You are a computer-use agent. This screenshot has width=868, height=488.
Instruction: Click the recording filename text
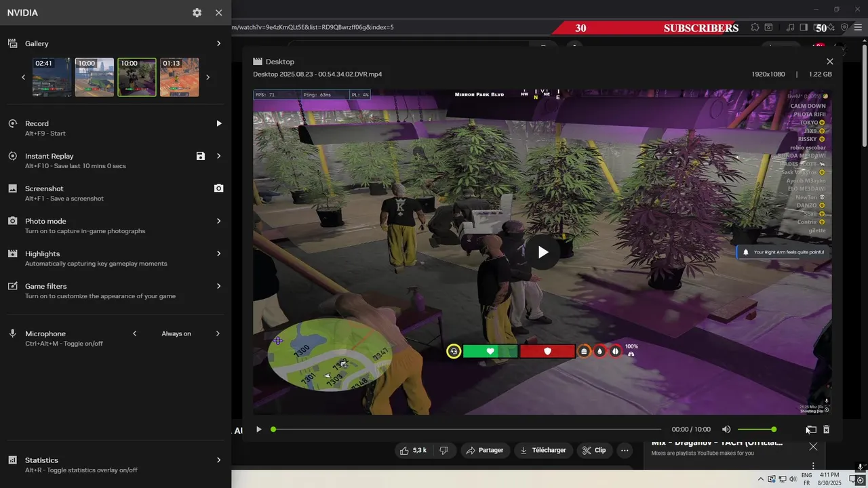coord(317,74)
